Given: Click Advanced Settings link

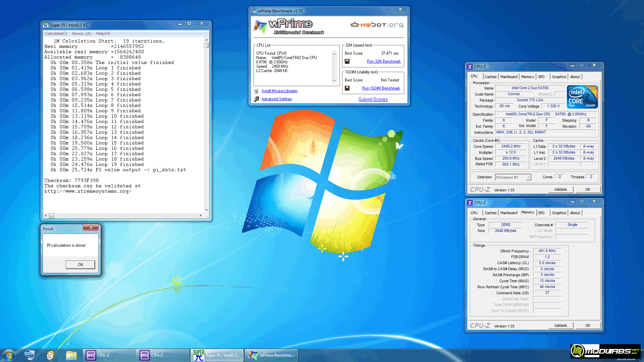Looking at the screenshot, I should (x=276, y=99).
